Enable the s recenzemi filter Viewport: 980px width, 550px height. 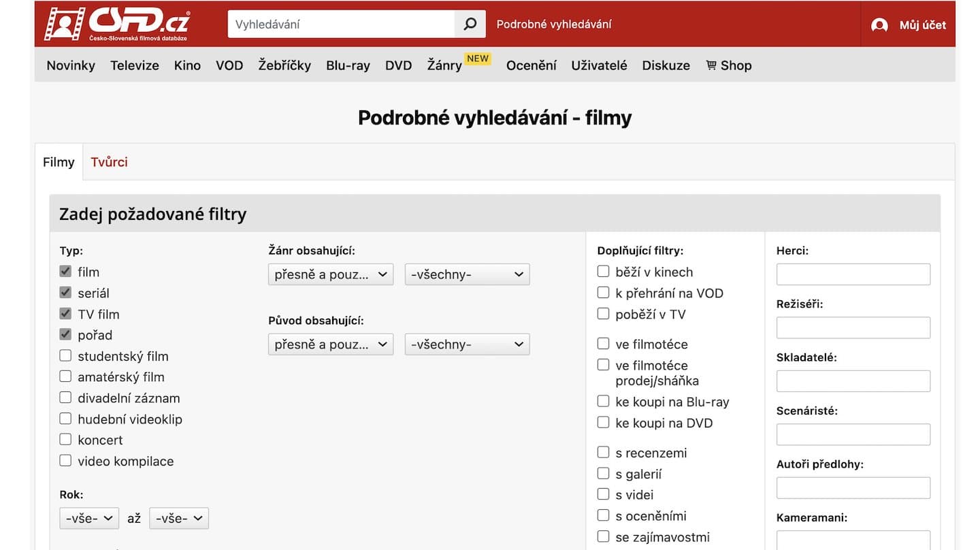[603, 453]
